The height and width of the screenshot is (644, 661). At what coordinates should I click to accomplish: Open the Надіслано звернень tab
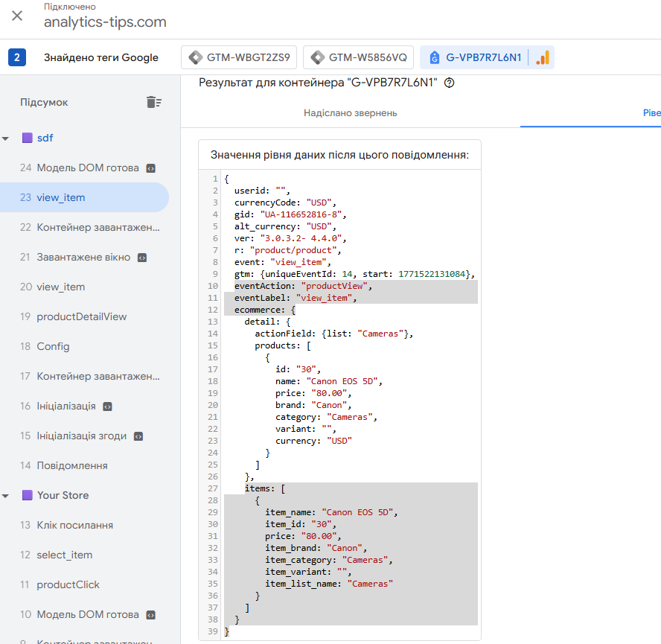(350, 113)
